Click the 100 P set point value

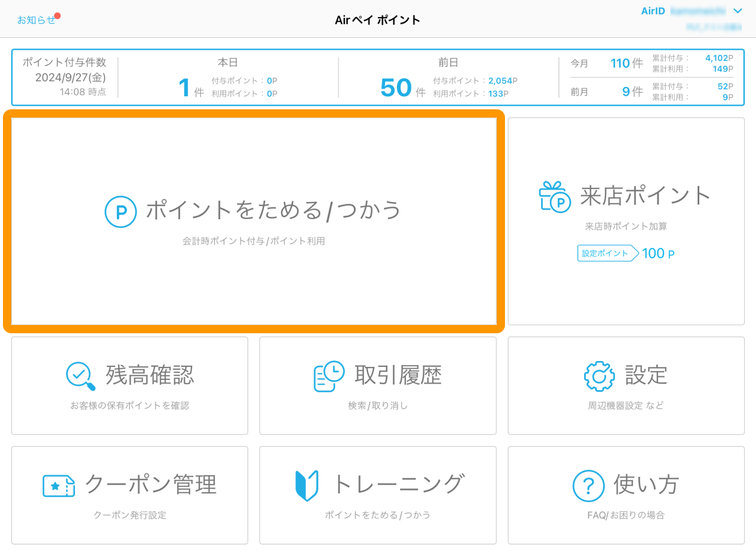point(658,254)
